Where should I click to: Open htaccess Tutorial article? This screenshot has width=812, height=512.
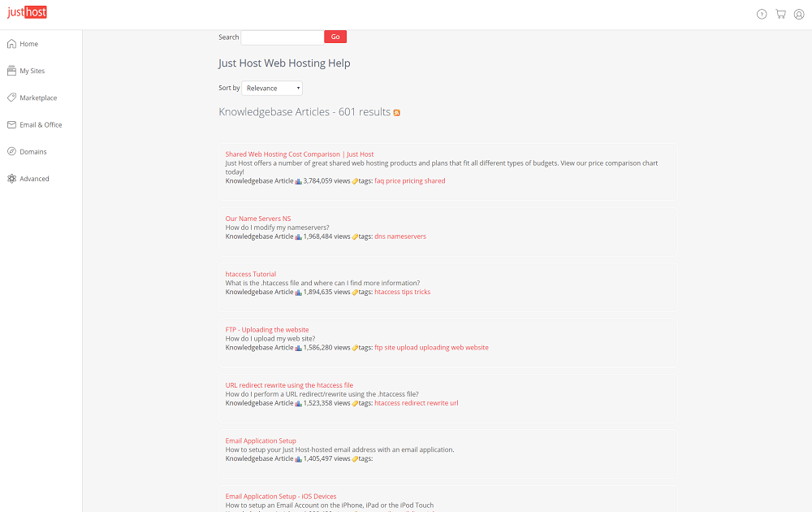(251, 274)
